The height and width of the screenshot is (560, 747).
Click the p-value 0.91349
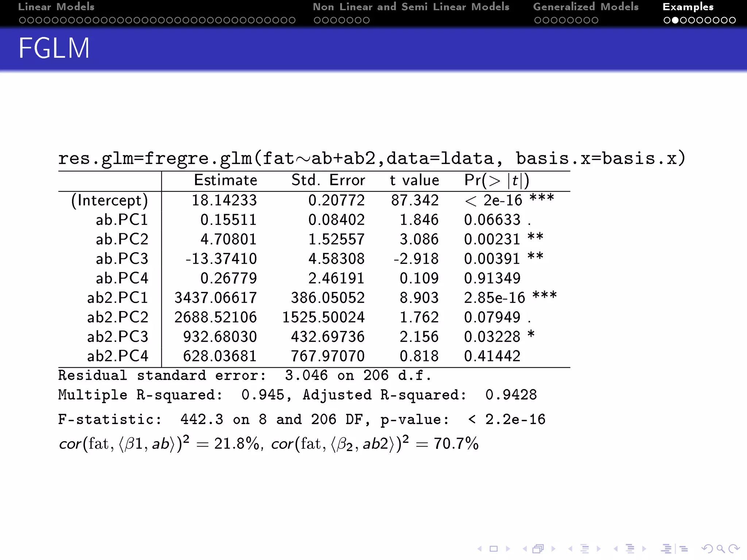tap(492, 278)
